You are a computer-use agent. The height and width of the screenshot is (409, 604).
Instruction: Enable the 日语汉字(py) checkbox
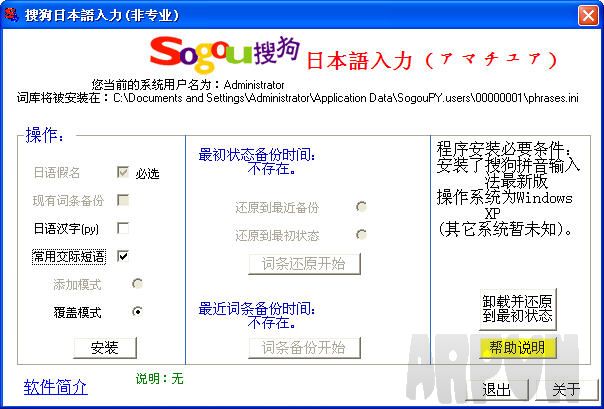tap(123, 228)
